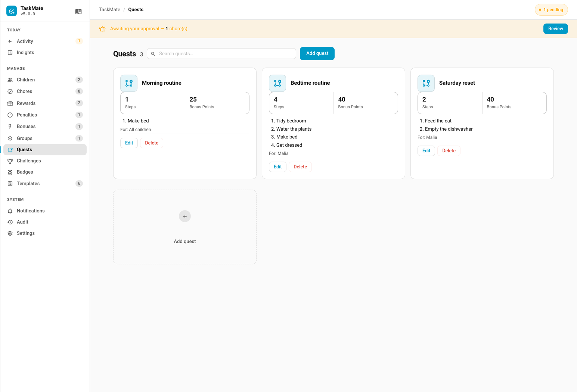
Task: Click the 1 pending status badge
Action: coord(551,10)
